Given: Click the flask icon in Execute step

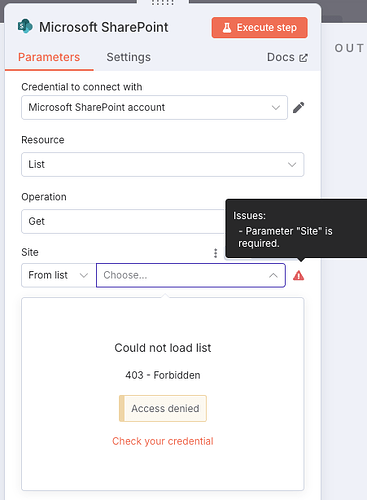Looking at the screenshot, I should point(227,28).
